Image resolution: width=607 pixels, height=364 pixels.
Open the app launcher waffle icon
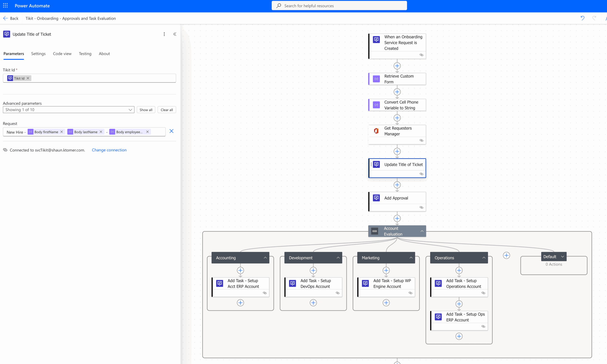(5, 5)
